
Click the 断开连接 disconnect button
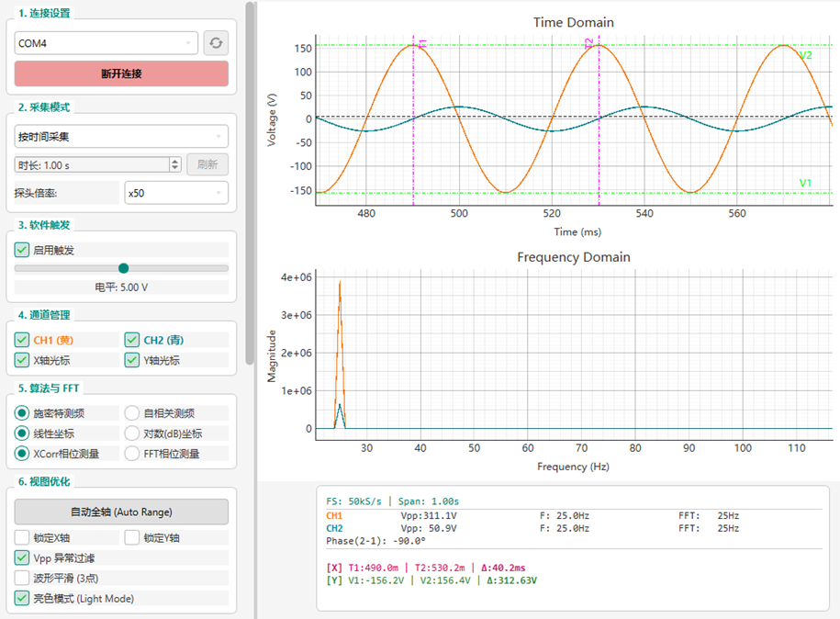(x=121, y=73)
